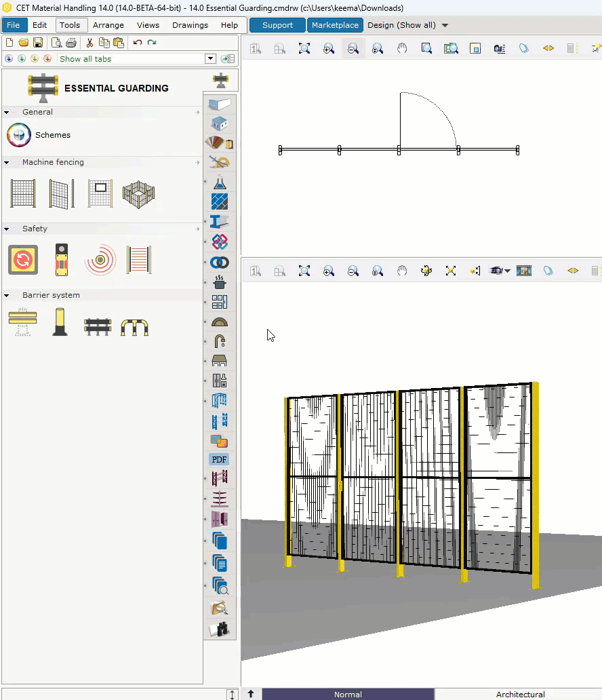Collapse the Safety section
This screenshot has width=602, height=700.
[x=6, y=229]
